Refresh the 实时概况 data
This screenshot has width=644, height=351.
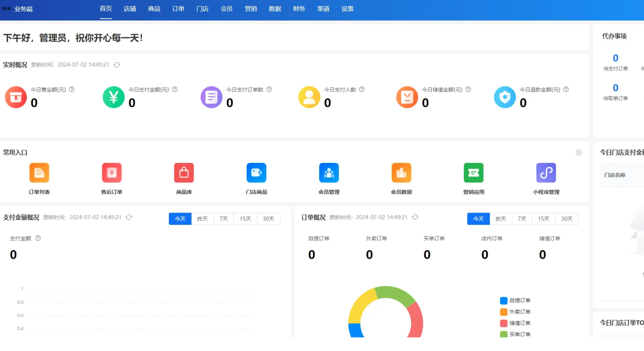click(x=117, y=64)
